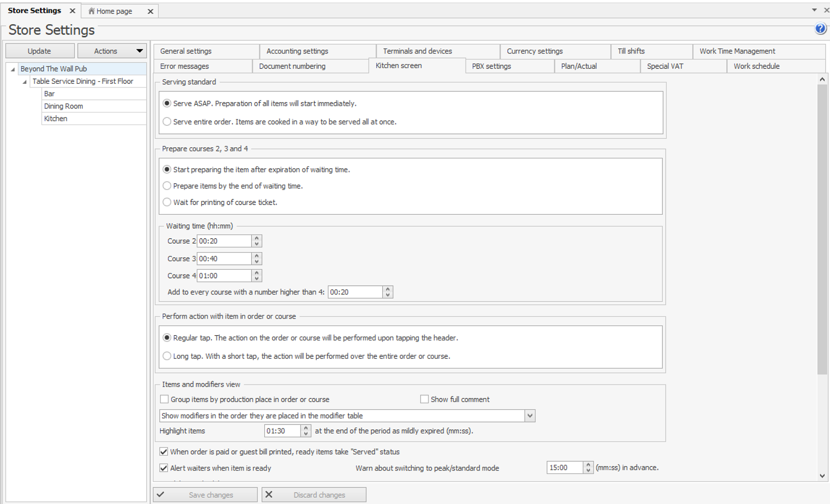Click the Course 4 waiting time field

tap(224, 276)
